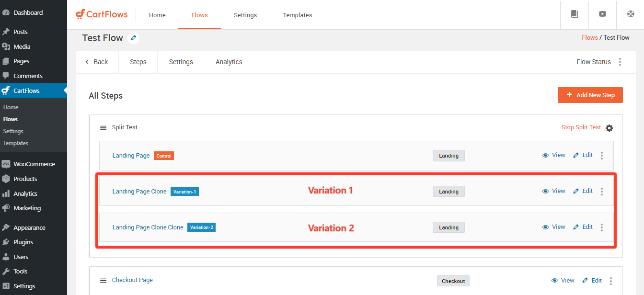
Task: View the Checkout Page step
Action: coord(563,281)
